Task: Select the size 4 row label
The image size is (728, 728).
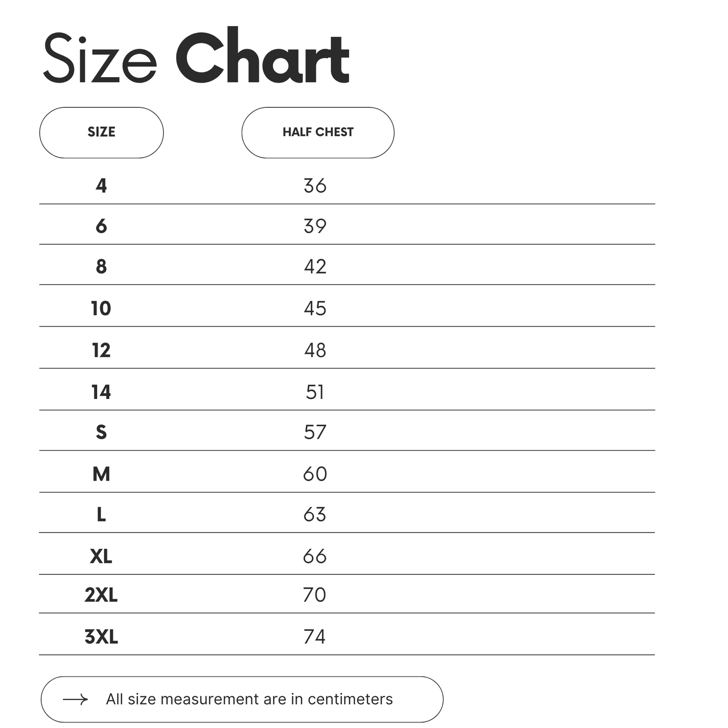Action: point(101,186)
